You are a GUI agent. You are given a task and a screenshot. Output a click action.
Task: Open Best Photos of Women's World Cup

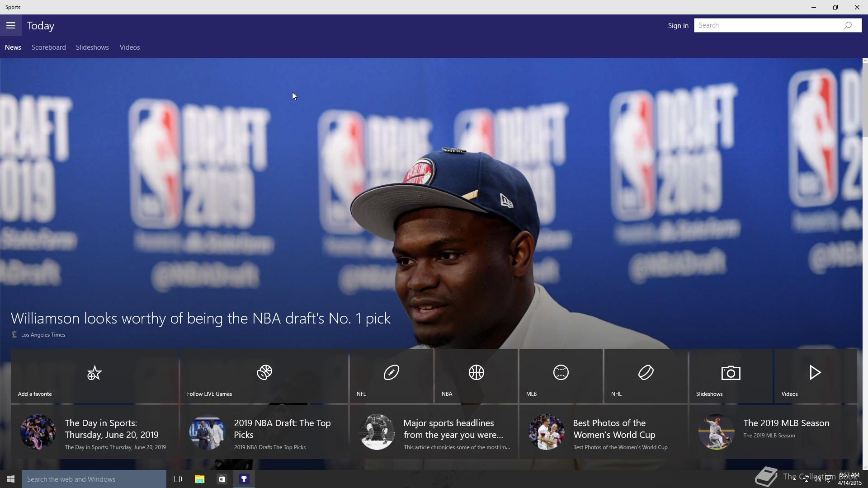[x=603, y=432]
